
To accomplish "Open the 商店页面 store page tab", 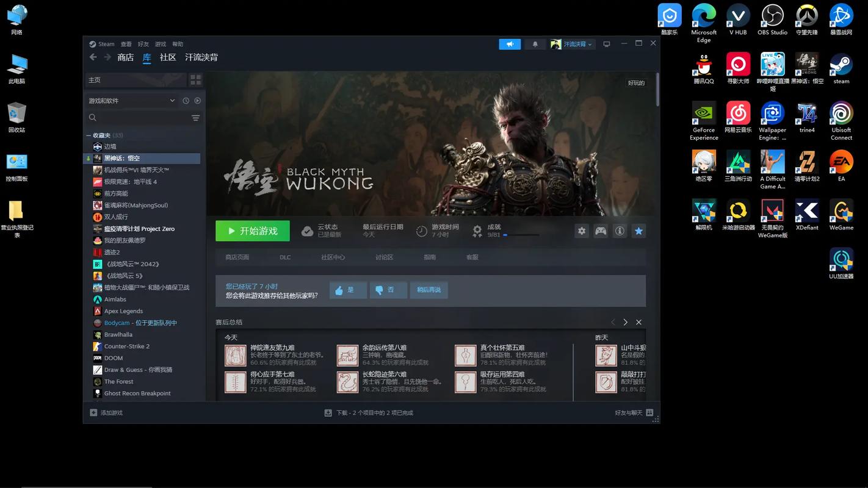I will click(x=237, y=257).
